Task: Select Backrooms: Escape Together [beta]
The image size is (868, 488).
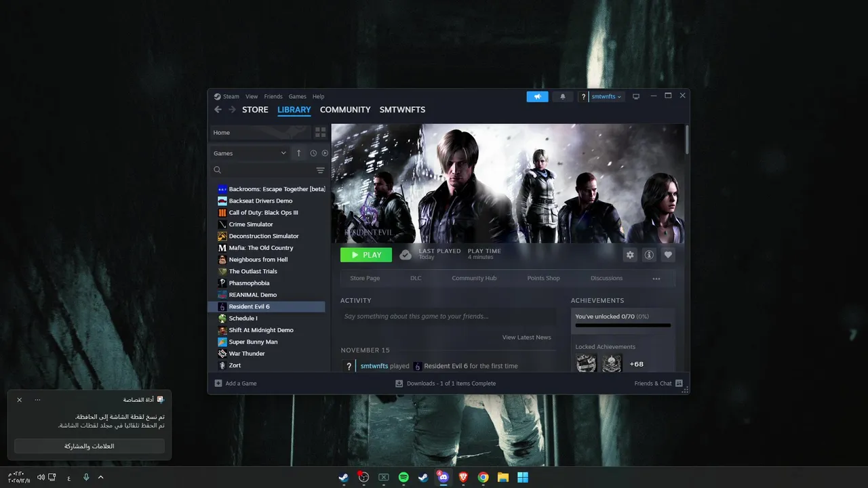Action: [x=271, y=189]
